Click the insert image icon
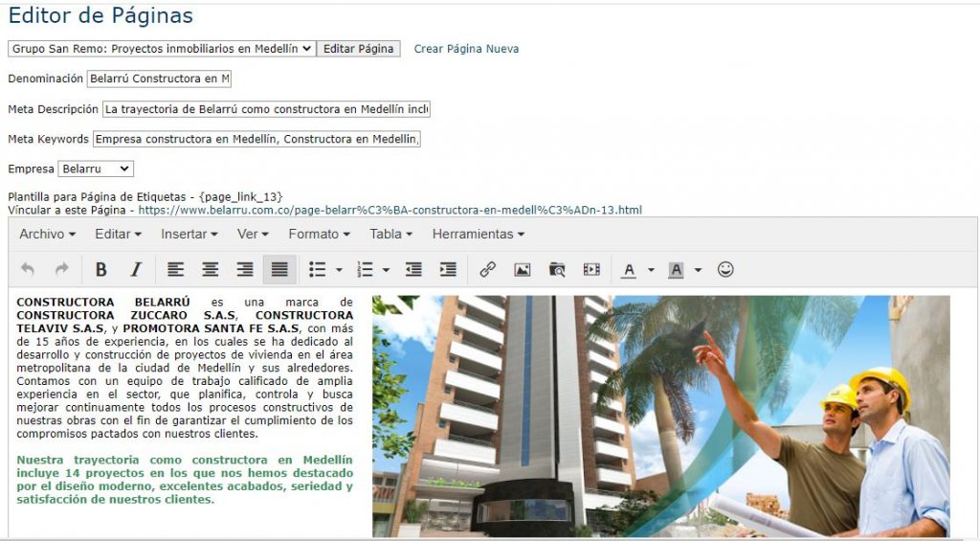980x541 pixels. point(522,270)
